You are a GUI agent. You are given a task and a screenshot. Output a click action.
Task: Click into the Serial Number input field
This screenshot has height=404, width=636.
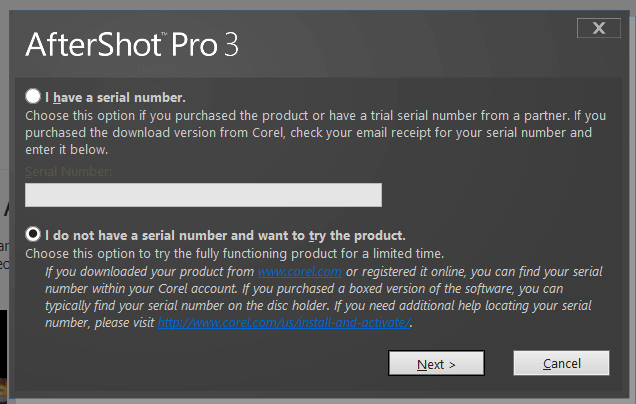coord(203,195)
